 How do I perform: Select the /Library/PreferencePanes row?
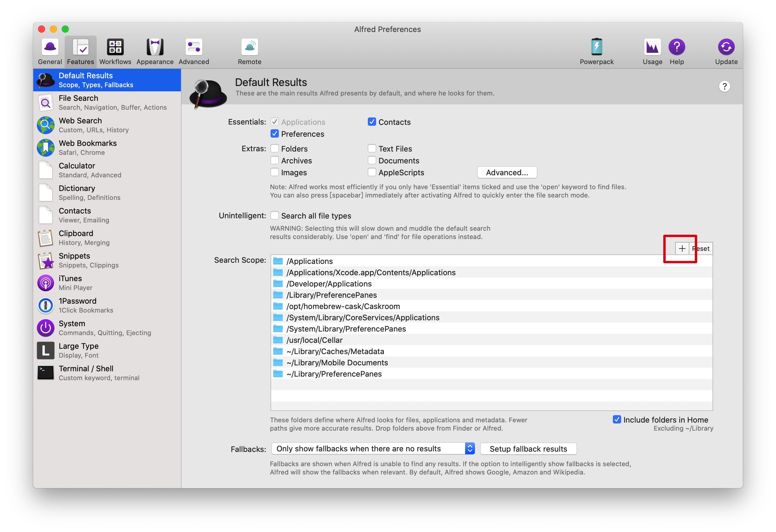pos(492,295)
